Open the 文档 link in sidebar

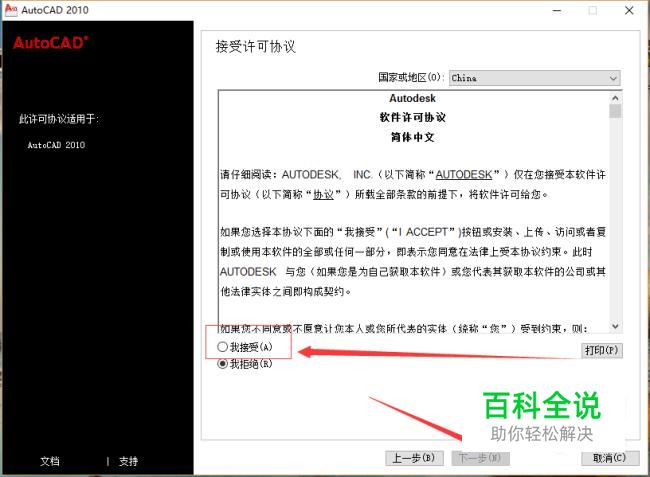50,461
